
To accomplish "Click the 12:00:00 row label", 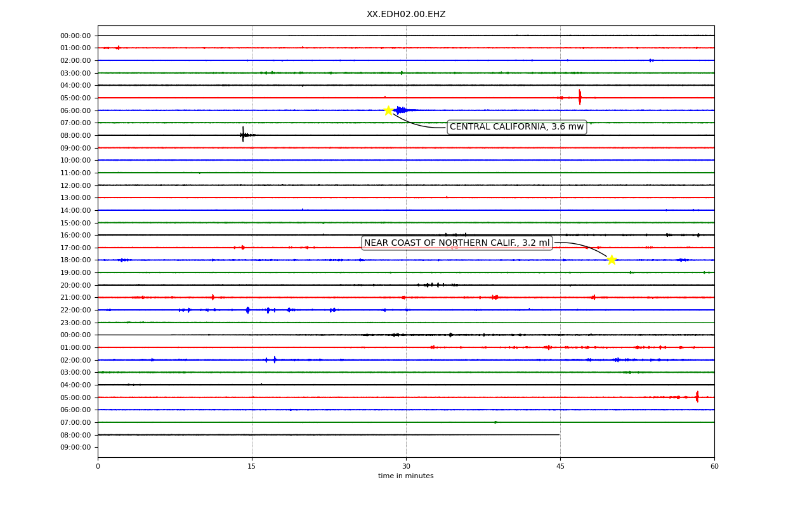I will [75, 185].
